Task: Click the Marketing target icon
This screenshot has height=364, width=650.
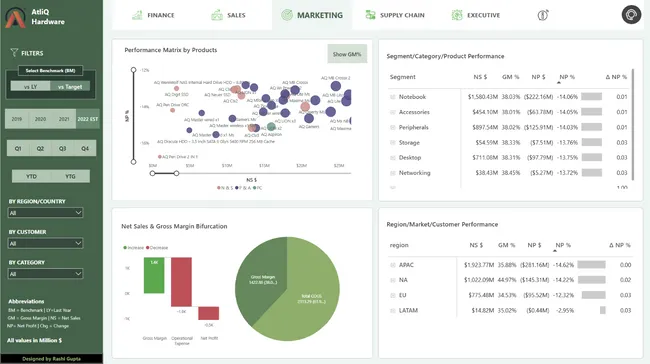Action: point(287,15)
